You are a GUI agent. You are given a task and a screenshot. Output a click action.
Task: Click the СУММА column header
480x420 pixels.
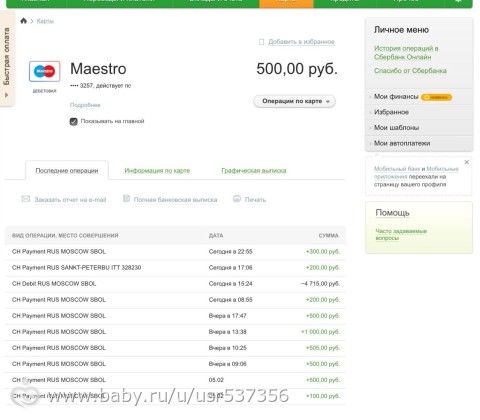[328, 236]
